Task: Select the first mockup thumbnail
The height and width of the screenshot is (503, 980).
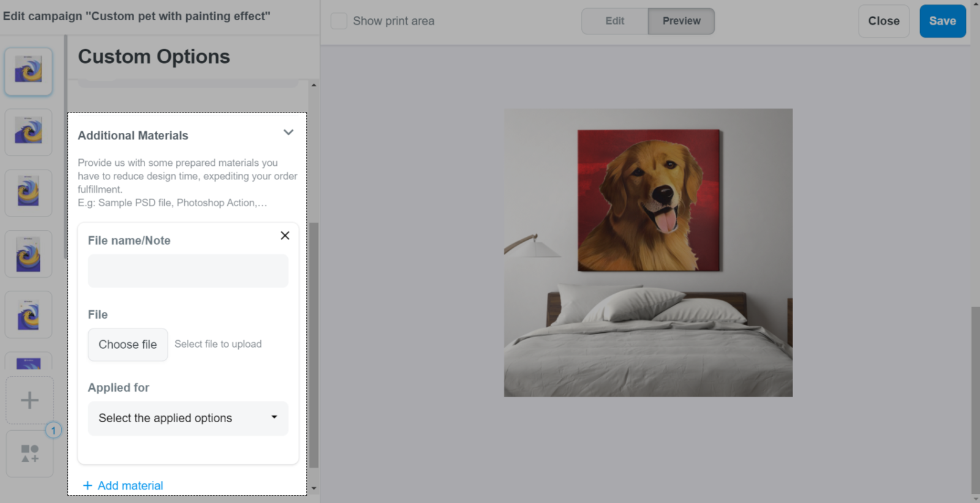Action: [x=28, y=72]
